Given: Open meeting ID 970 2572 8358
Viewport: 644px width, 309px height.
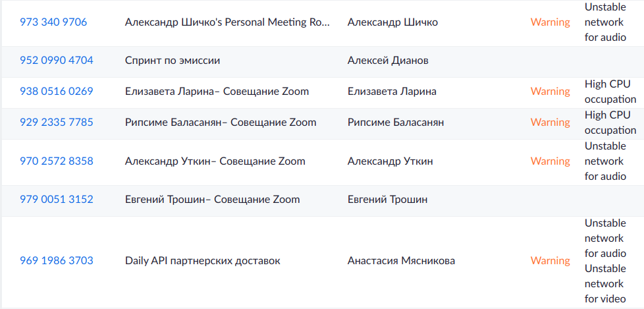Looking at the screenshot, I should tap(56, 161).
